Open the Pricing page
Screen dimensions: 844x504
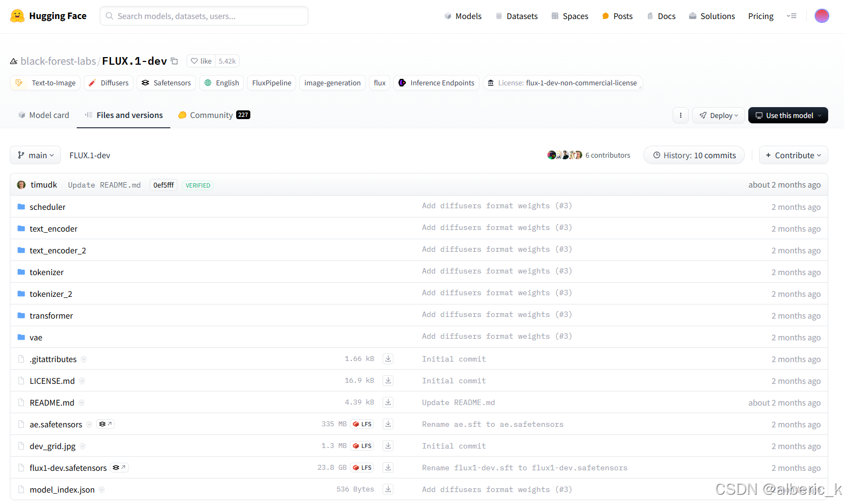click(761, 16)
